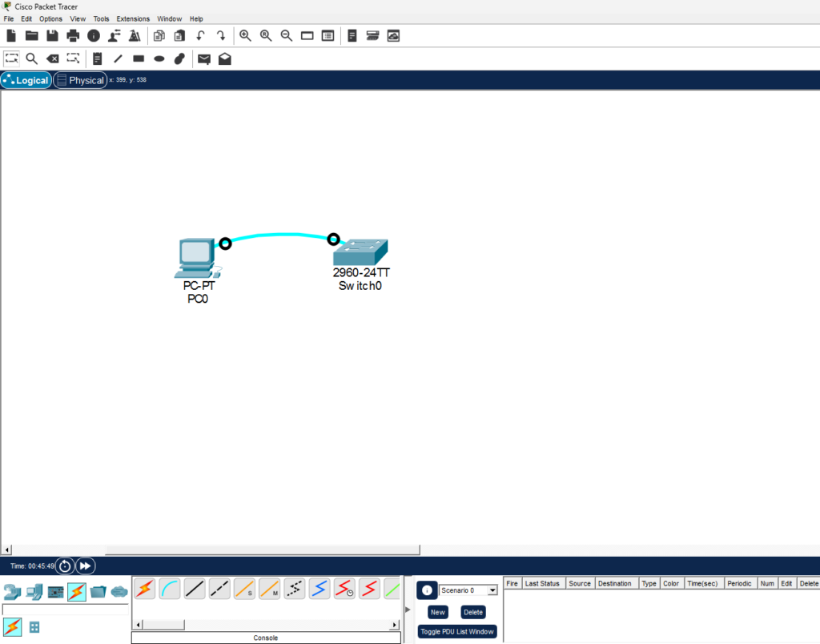820x644 pixels.
Task: Click the Add Simple PDU envelope icon
Action: pyautogui.click(x=204, y=58)
